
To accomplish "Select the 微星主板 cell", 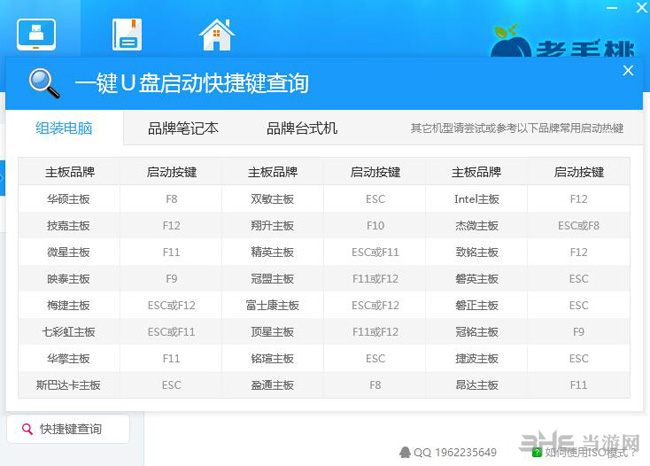I will click(x=68, y=252).
